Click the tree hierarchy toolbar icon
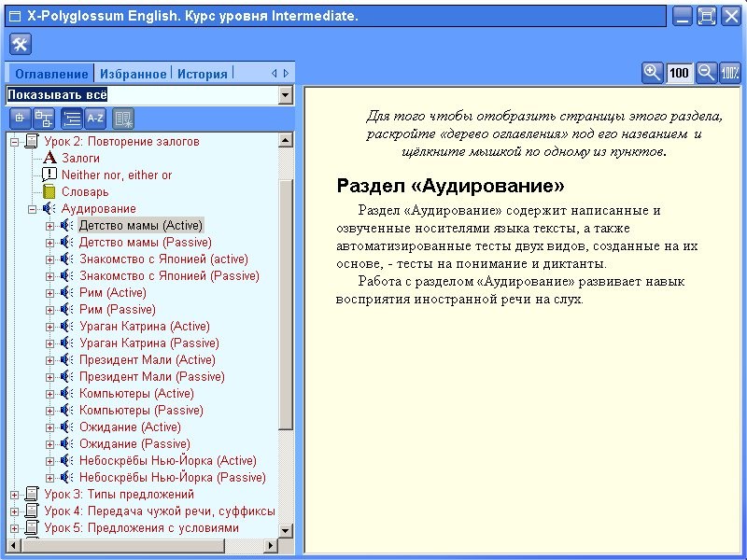This screenshot has width=747, height=560. (x=44, y=119)
